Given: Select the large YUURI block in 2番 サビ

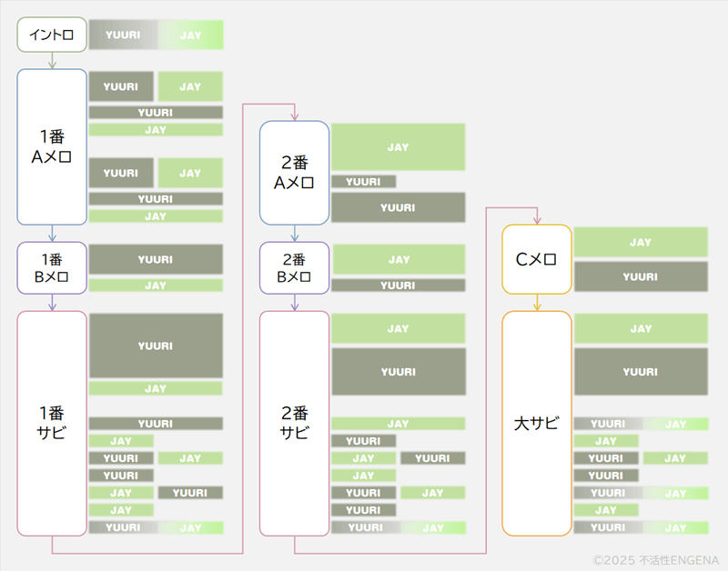Looking at the screenshot, I should pyautogui.click(x=398, y=372).
